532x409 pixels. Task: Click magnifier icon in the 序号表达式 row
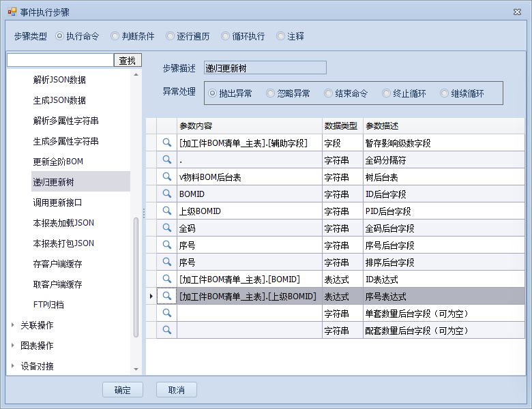click(x=166, y=297)
